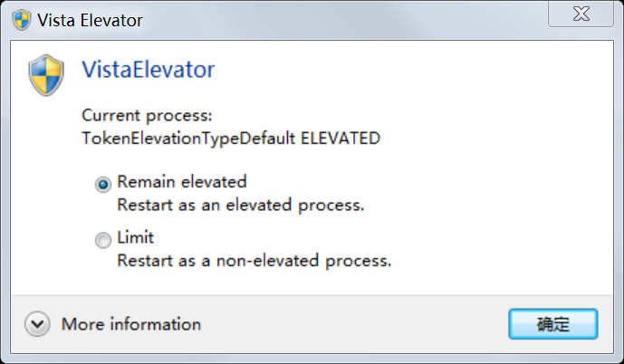Select the Remain elevated radio button
This screenshot has width=624, height=364.
[102, 184]
